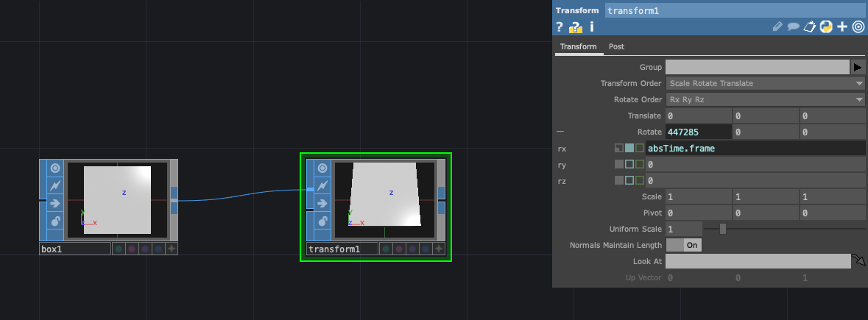Click the Look At picker arrow
The height and width of the screenshot is (320, 868).
pyautogui.click(x=858, y=261)
